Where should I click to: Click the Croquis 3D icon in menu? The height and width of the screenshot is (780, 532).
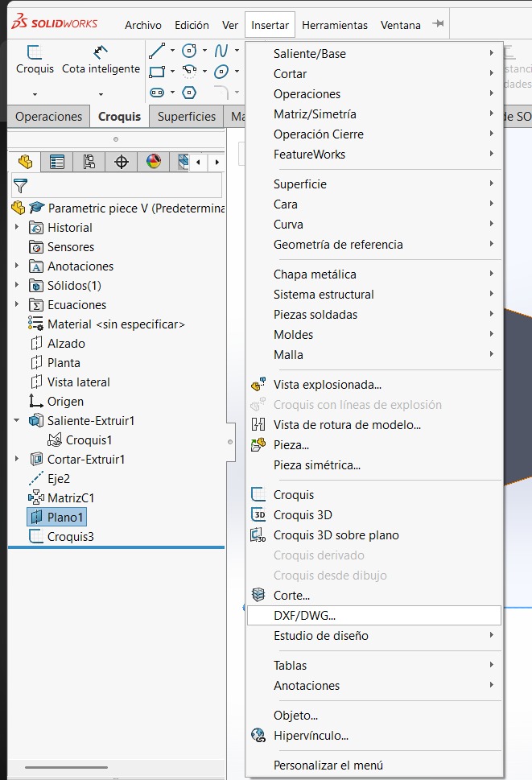pyautogui.click(x=258, y=515)
